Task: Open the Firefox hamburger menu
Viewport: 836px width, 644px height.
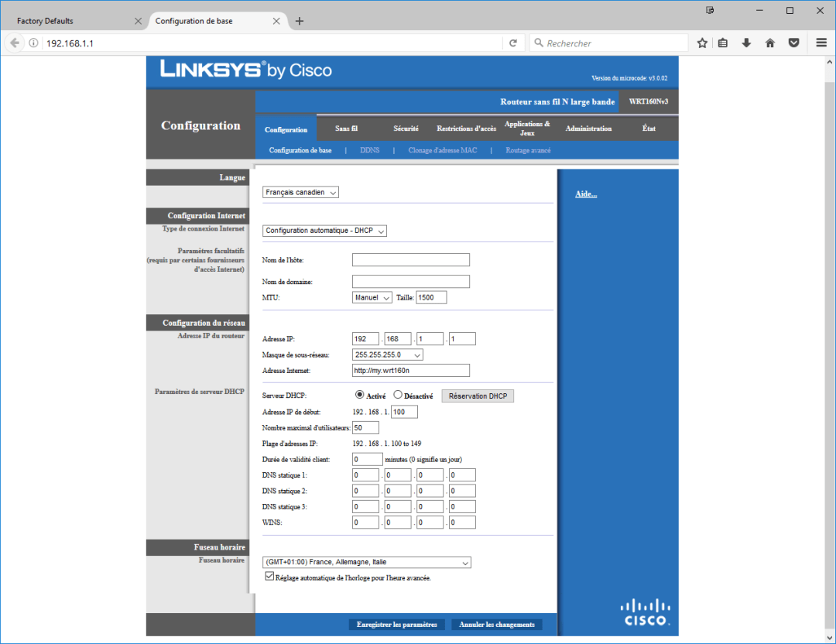Action: click(x=821, y=43)
